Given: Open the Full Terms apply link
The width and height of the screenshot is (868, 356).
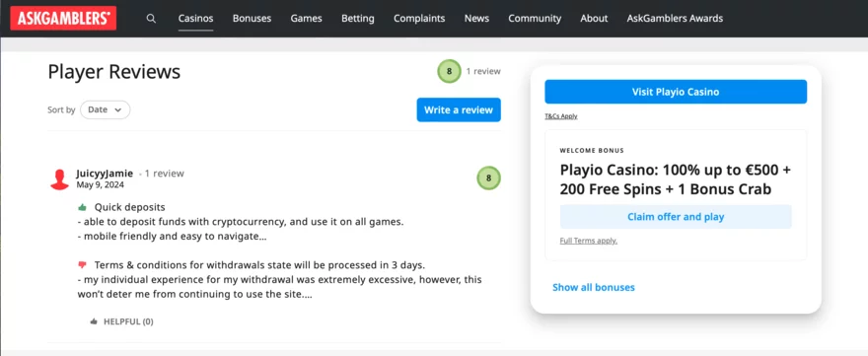Looking at the screenshot, I should (589, 241).
